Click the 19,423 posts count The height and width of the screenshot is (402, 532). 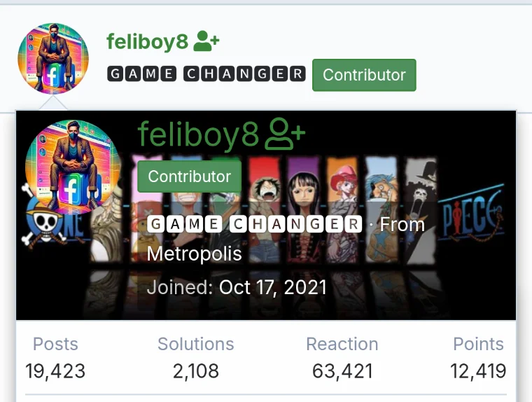pyautogui.click(x=55, y=370)
